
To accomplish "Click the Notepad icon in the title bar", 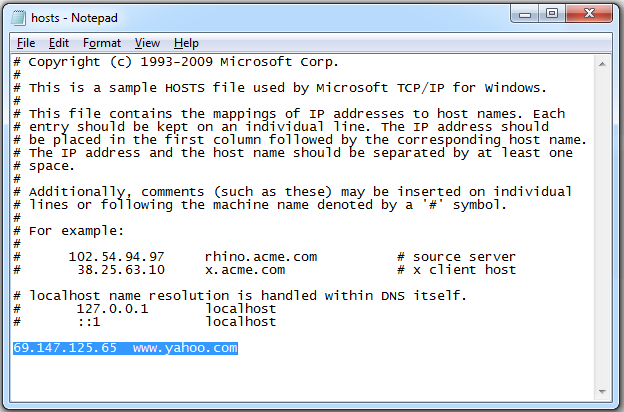I will click(18, 18).
